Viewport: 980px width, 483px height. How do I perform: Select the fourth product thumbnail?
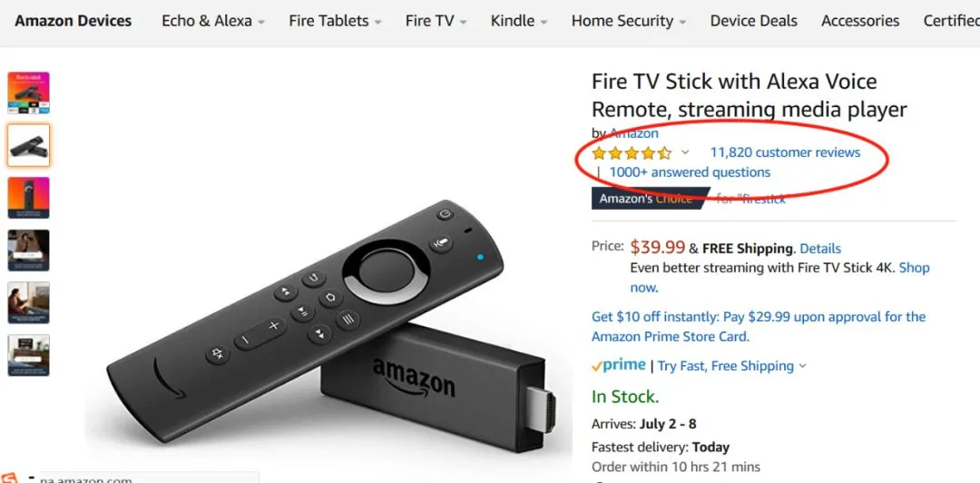29,251
